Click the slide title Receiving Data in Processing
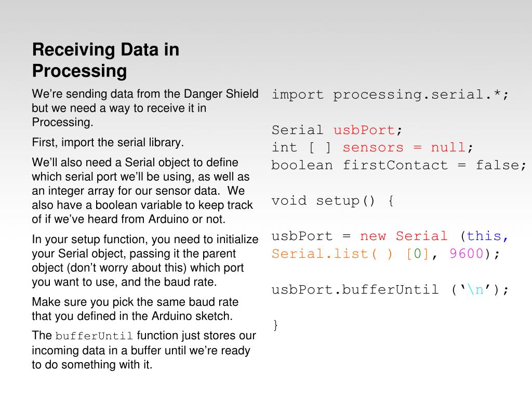The height and width of the screenshot is (399, 532). 105,60
